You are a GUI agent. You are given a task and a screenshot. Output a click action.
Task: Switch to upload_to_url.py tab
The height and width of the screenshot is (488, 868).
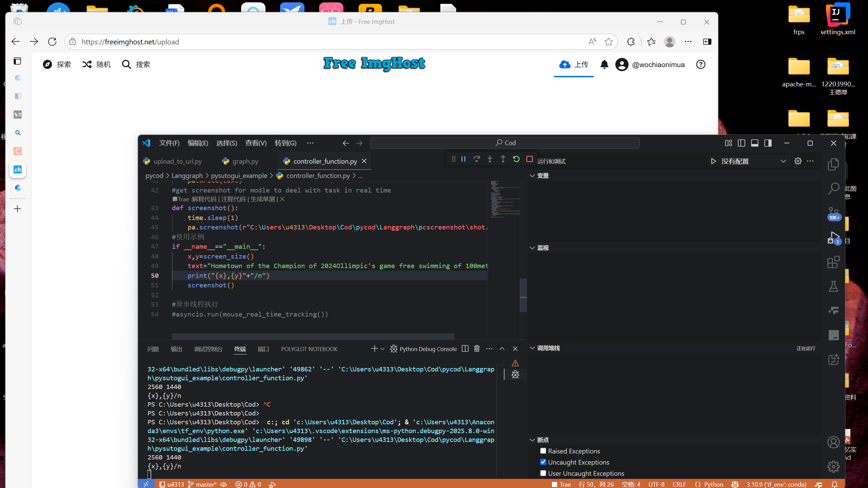[x=178, y=161]
